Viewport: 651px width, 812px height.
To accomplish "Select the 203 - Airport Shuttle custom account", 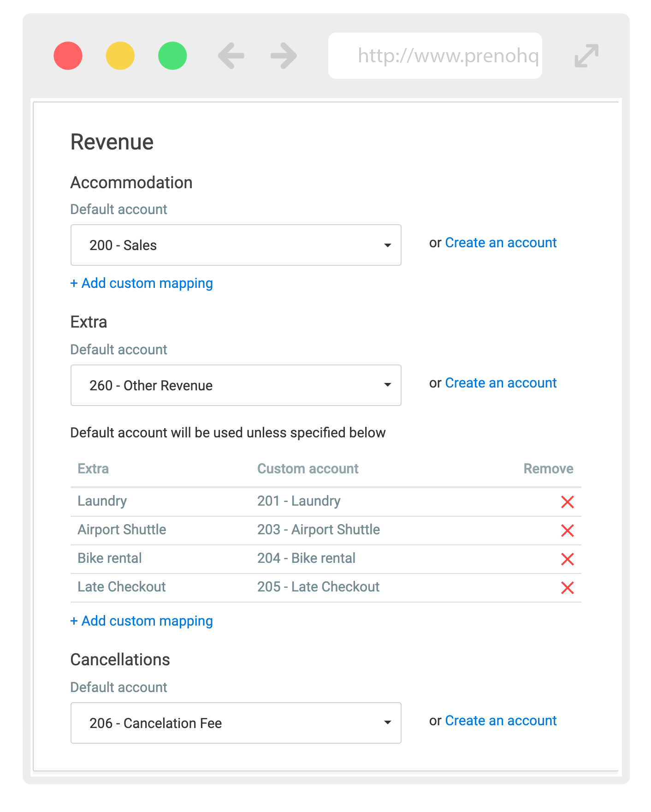I will [319, 530].
